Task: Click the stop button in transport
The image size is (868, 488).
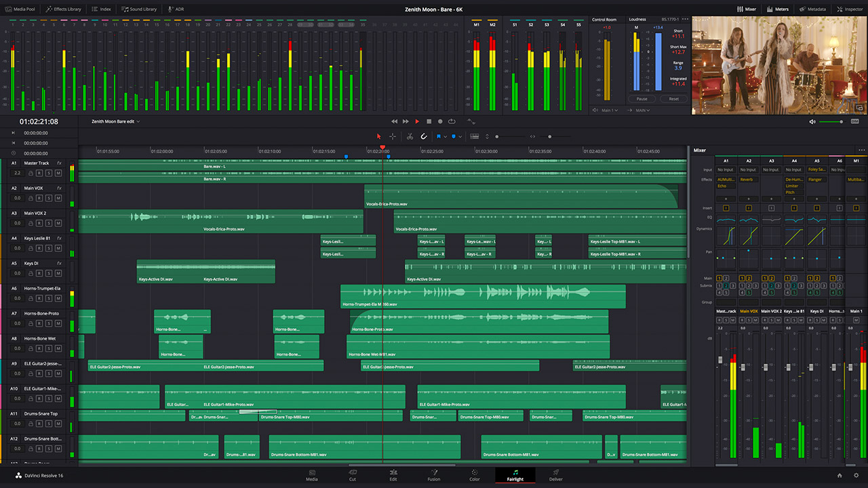Action: [x=429, y=121]
